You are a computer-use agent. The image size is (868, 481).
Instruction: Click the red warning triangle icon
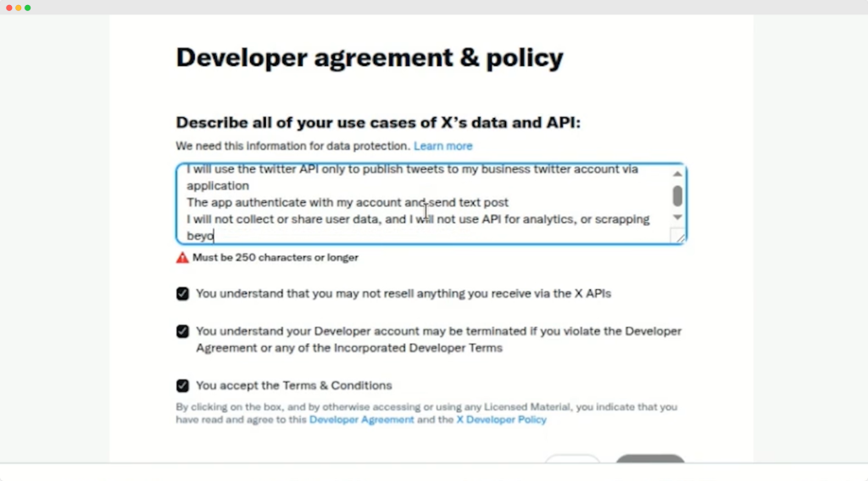coord(182,257)
